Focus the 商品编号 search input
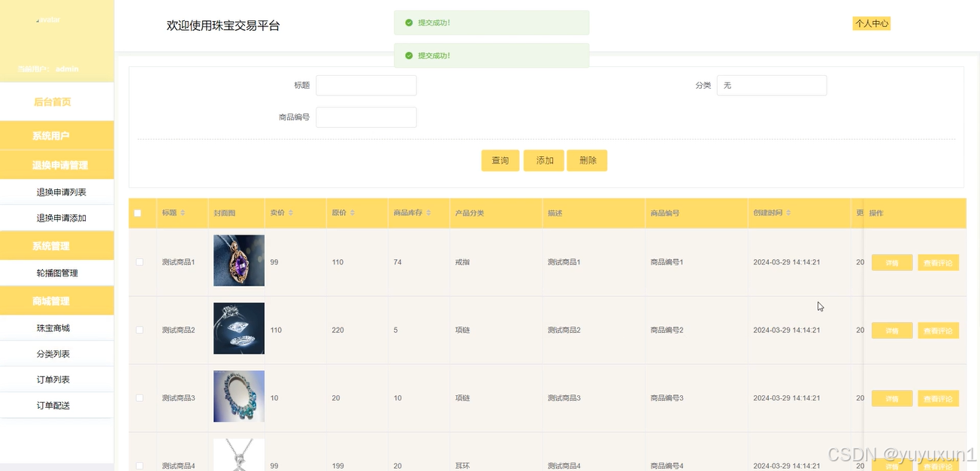The height and width of the screenshot is (471, 980). tap(366, 117)
